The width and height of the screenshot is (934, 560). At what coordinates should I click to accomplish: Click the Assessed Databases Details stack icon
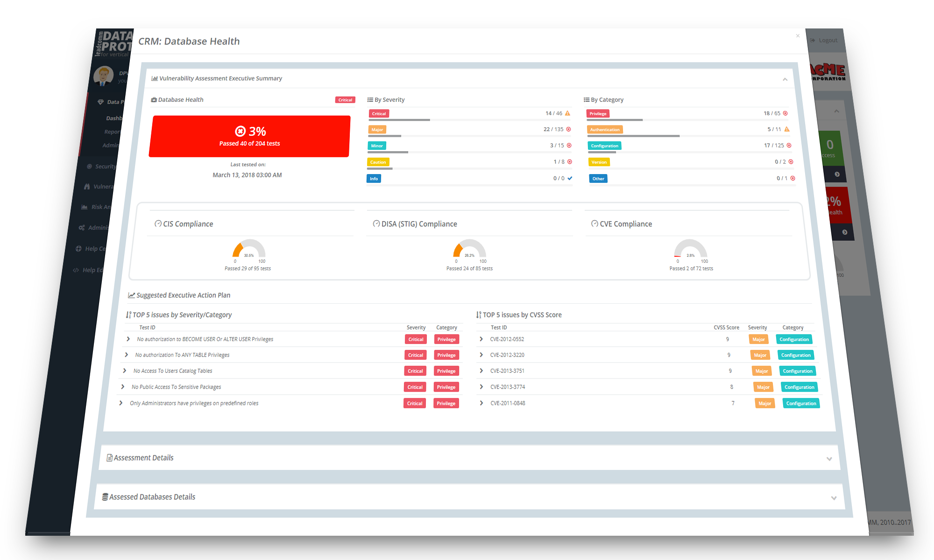pos(105,497)
